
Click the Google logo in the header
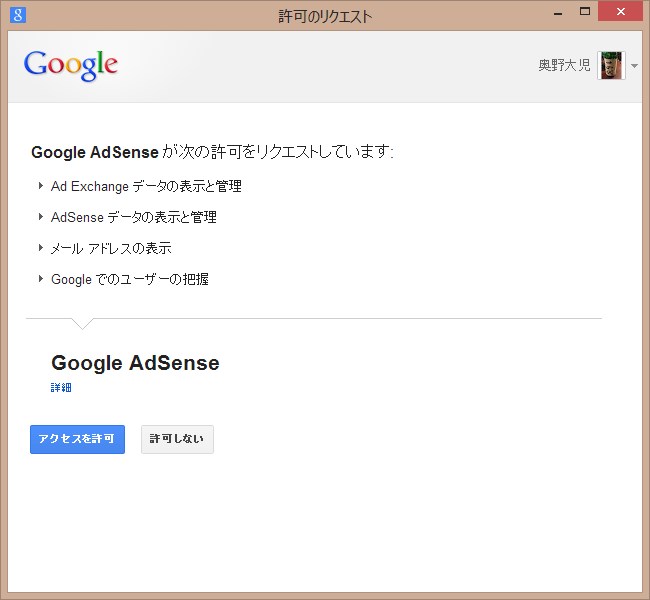(71, 66)
